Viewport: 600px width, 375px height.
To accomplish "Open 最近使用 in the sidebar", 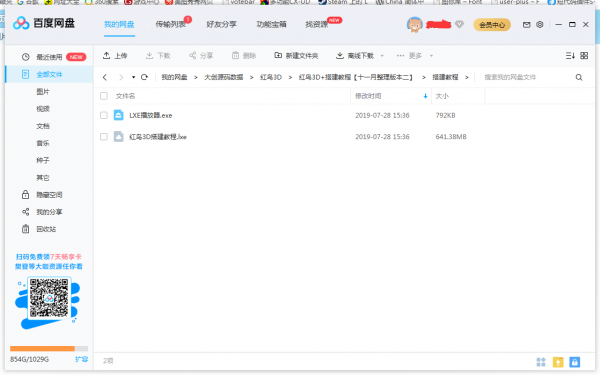I will [49, 57].
